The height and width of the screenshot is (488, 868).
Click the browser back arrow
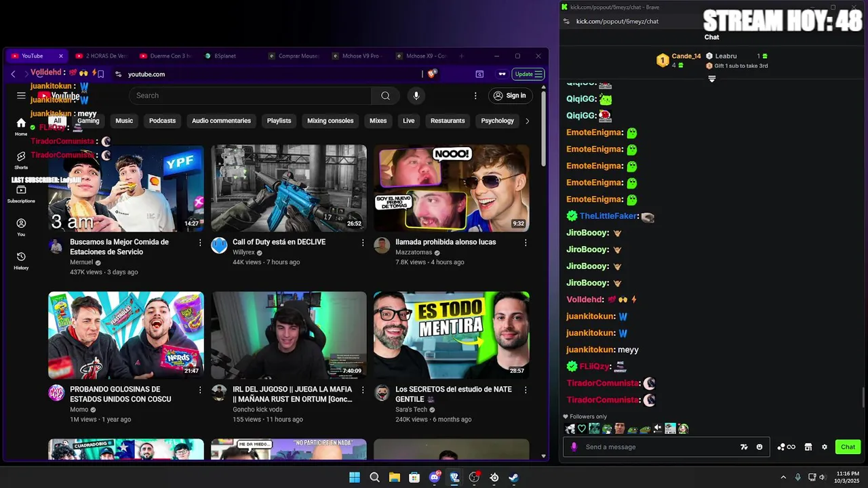click(13, 74)
